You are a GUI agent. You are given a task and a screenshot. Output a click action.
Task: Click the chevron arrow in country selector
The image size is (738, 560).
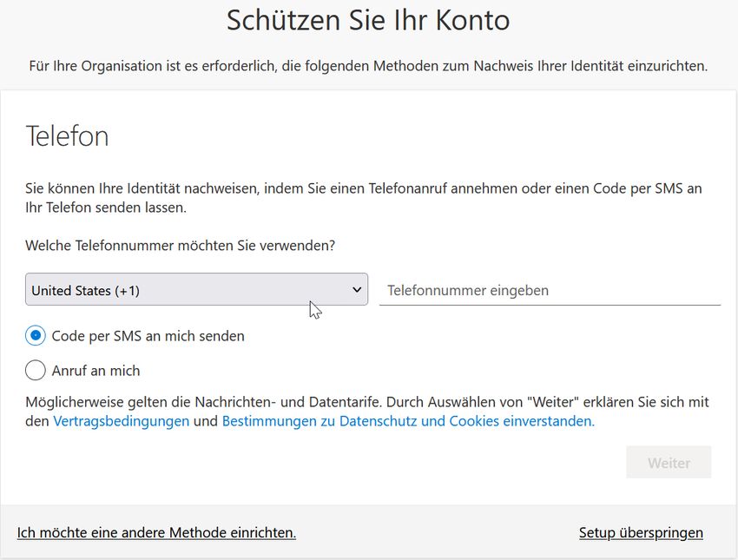coord(356,290)
